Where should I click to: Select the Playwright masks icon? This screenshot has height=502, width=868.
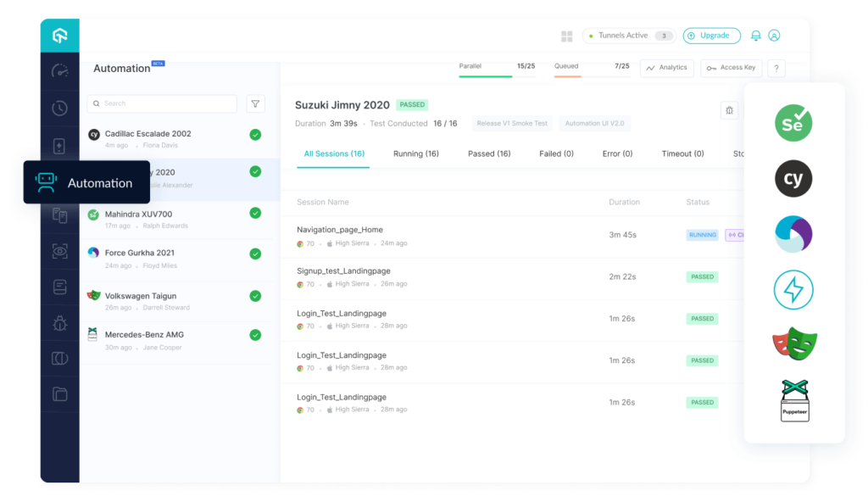pyautogui.click(x=795, y=344)
